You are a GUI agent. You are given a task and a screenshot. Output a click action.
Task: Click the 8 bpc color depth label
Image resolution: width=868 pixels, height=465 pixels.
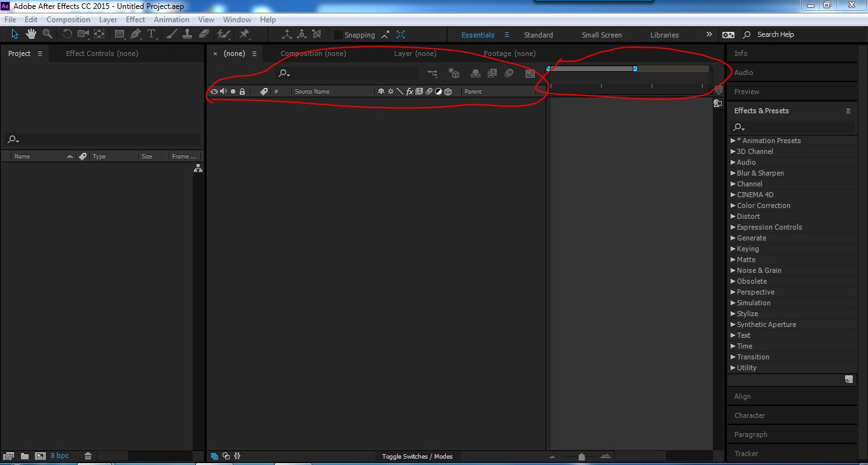point(60,456)
